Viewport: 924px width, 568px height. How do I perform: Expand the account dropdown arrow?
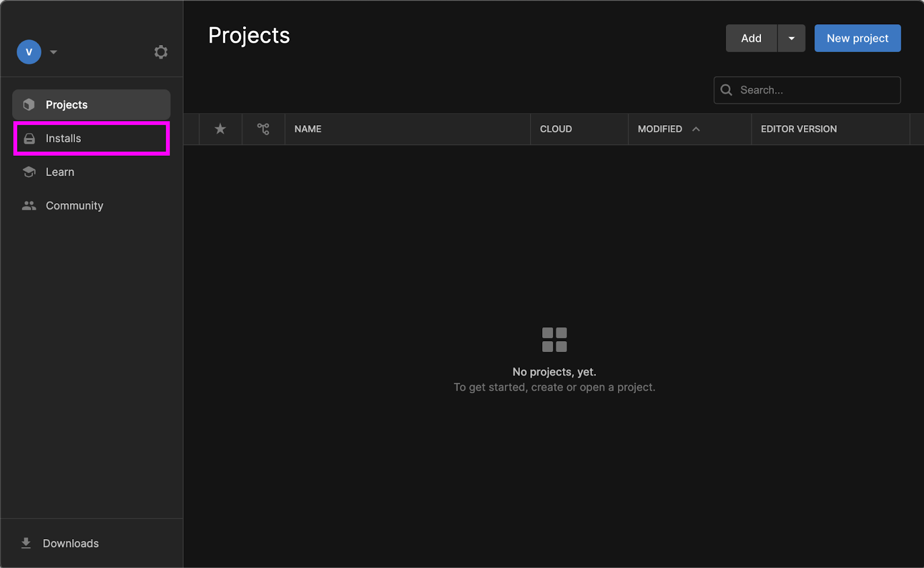pos(54,52)
